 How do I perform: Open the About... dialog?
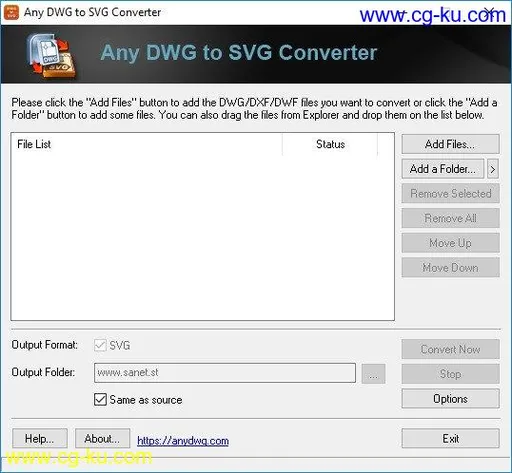point(102,438)
